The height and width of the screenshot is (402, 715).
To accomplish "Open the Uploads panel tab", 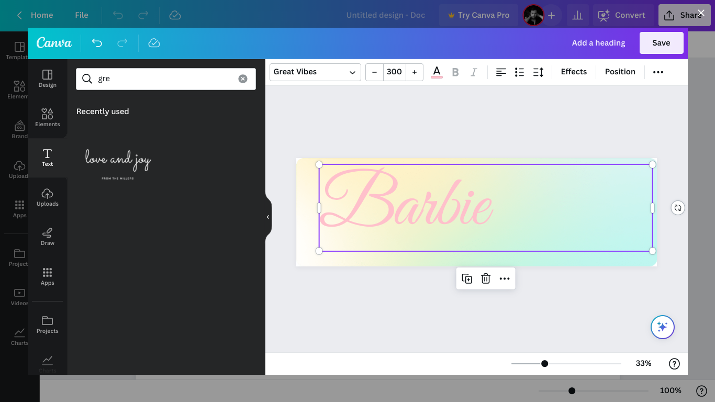I will 47,197.
